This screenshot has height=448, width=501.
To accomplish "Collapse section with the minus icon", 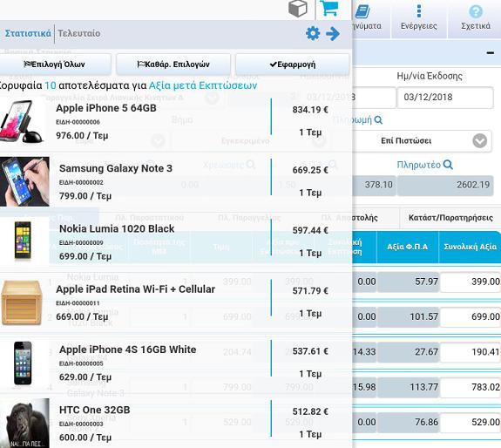I will point(491,53).
